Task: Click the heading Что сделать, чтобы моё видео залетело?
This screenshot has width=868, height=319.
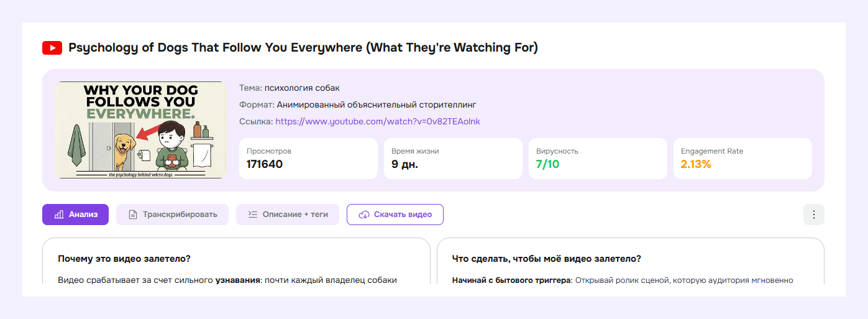Action: (x=546, y=259)
